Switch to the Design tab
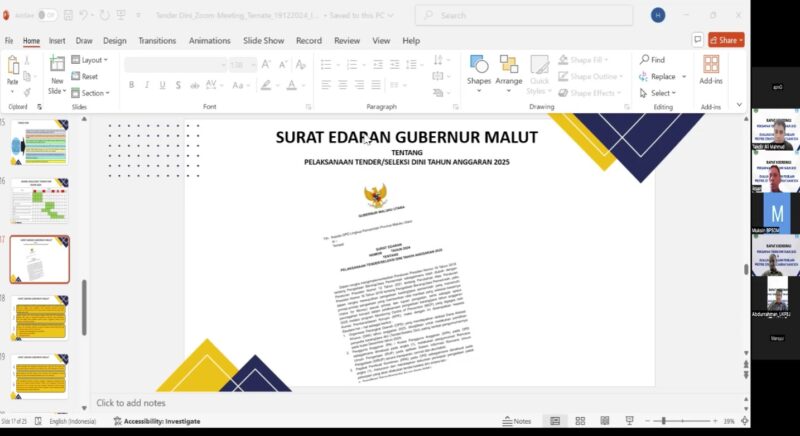This screenshot has height=436, width=800. pos(114,41)
